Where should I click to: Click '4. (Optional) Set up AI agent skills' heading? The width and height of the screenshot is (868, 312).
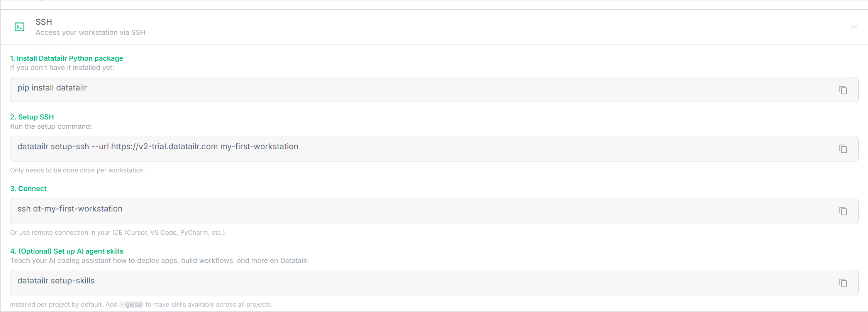click(x=67, y=251)
